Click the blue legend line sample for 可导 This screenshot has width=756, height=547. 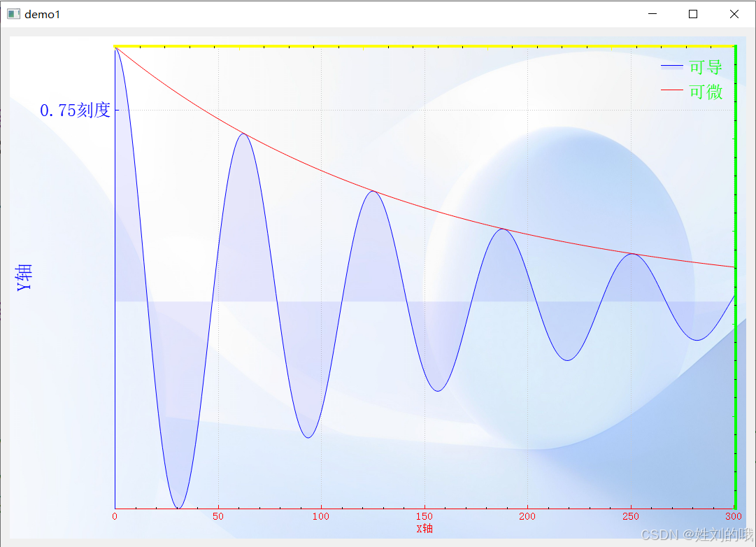[x=671, y=66]
